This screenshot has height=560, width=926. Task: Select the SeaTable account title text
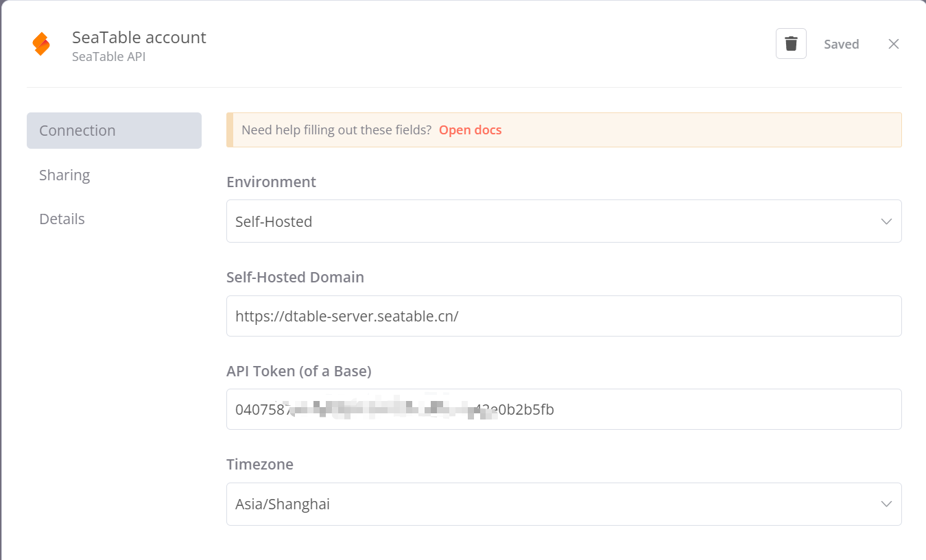(x=139, y=38)
